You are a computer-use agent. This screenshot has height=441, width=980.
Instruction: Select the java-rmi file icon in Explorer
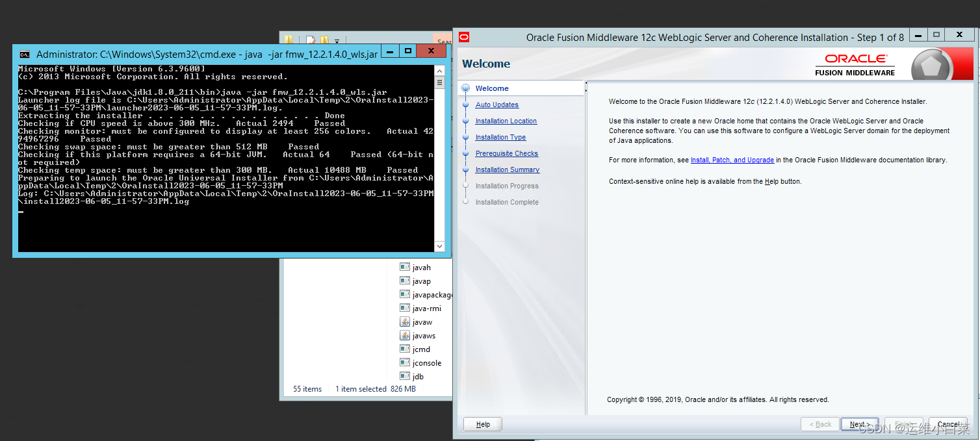(404, 308)
